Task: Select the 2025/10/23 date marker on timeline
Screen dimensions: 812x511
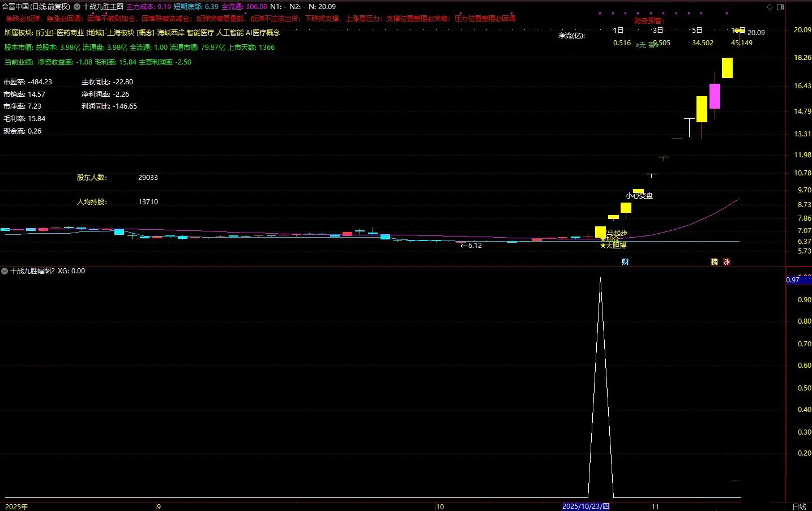Action: click(586, 506)
